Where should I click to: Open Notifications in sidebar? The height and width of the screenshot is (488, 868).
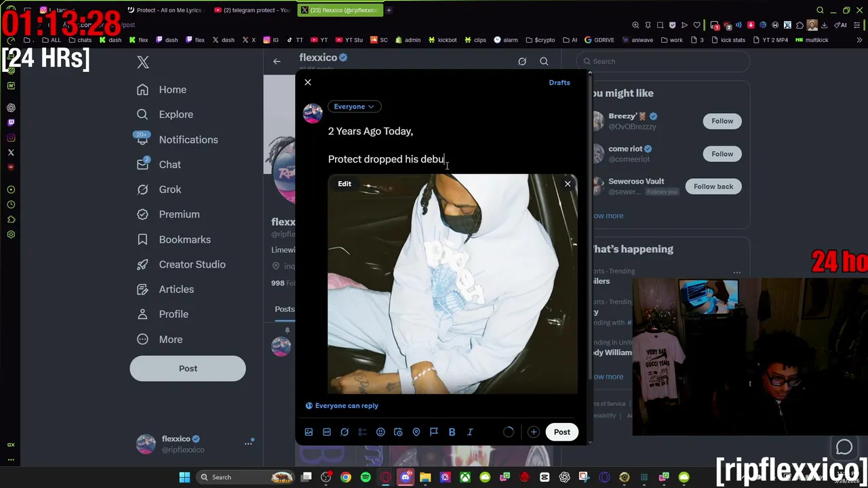177,140
